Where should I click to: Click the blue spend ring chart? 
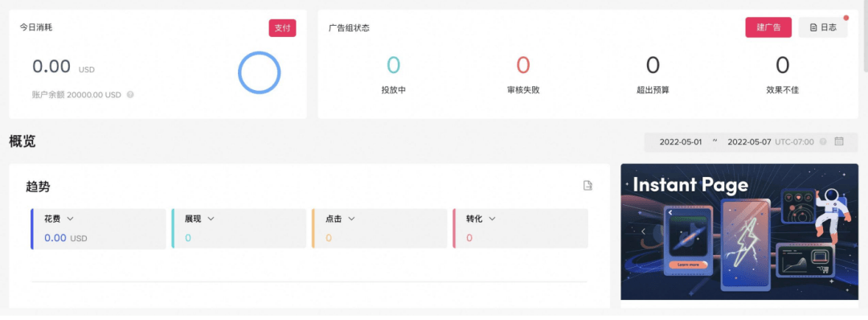tap(259, 72)
